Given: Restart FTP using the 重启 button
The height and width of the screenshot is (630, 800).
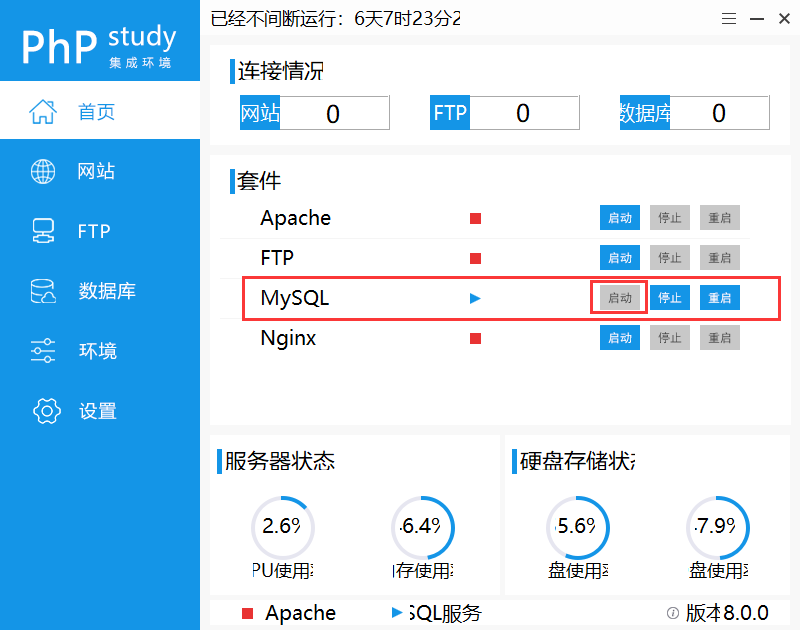Looking at the screenshot, I should coord(720,258).
